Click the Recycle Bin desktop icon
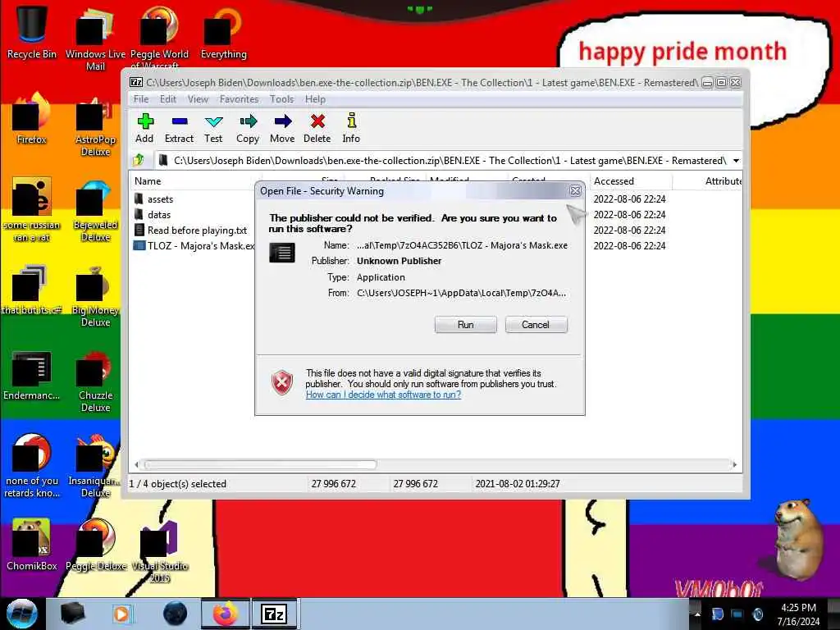Viewport: 840px width, 630px height. [32, 32]
